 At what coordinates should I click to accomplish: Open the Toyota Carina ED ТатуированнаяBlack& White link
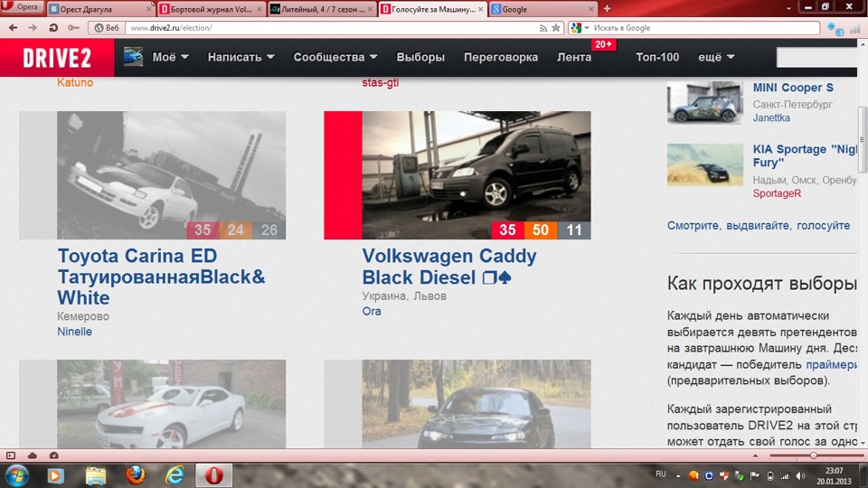click(161, 277)
